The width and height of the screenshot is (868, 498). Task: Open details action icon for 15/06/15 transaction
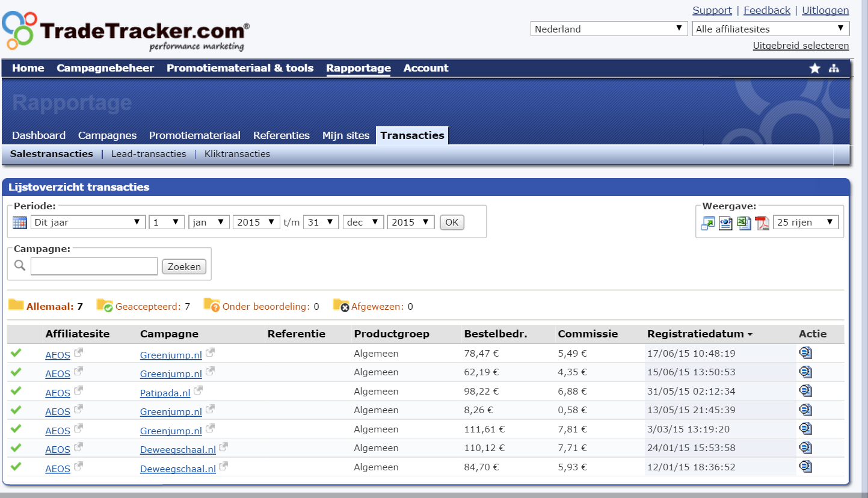point(805,372)
